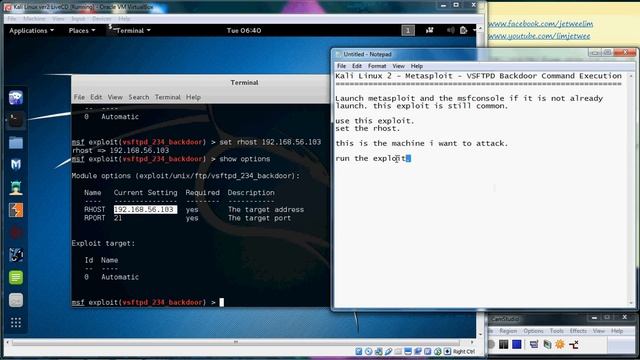The height and width of the screenshot is (360, 640).
Task: Click 'show options' command text in terminal
Action: 245,159
